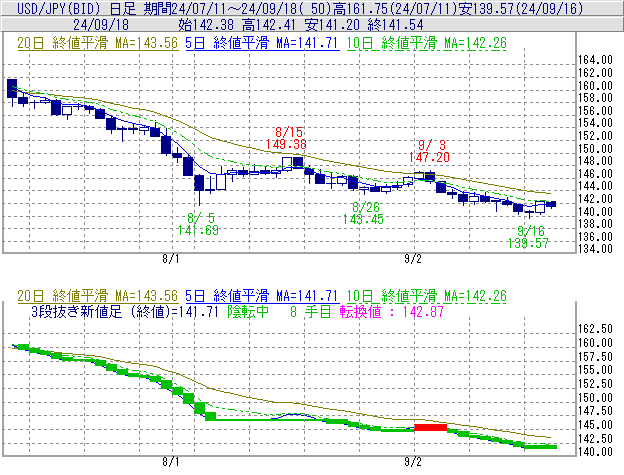Click the 8/15 149.38 peak label
Image resolution: width=624 pixels, height=475 pixels.
pos(287,138)
